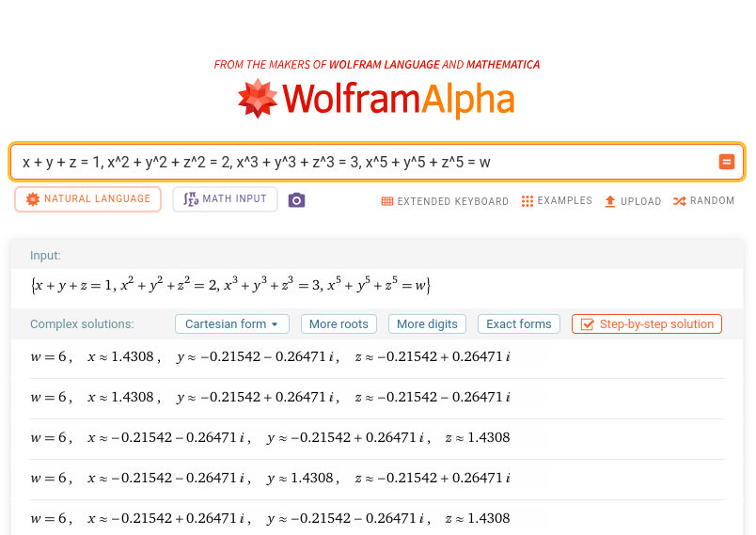Viewport: 756px width, 535px height.
Task: Open the Extended Keyboard
Action: (445, 201)
